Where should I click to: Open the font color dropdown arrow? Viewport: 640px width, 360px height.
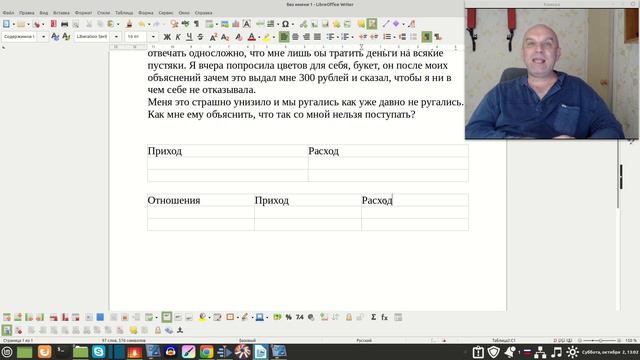click(259, 37)
